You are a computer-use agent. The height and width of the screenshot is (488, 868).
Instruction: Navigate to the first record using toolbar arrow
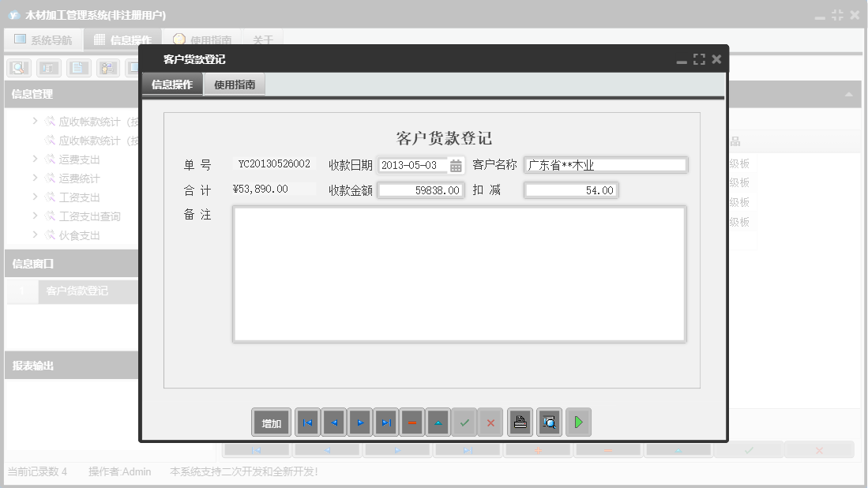coord(307,422)
